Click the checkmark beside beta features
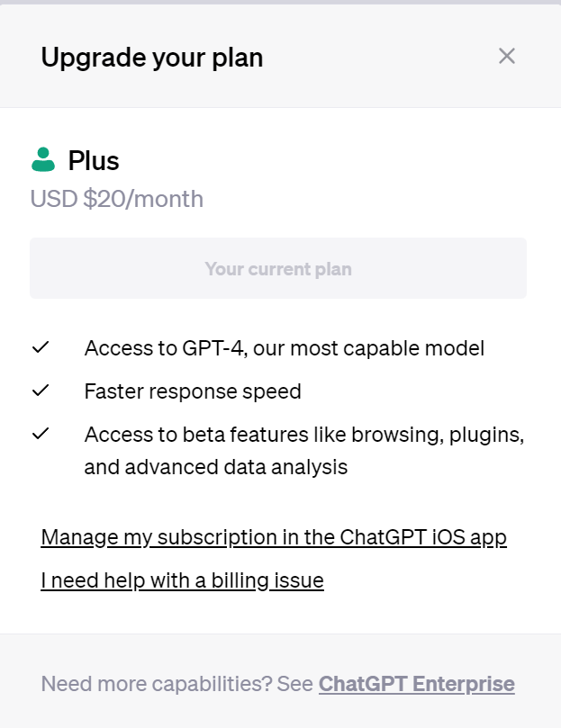 pos(41,434)
